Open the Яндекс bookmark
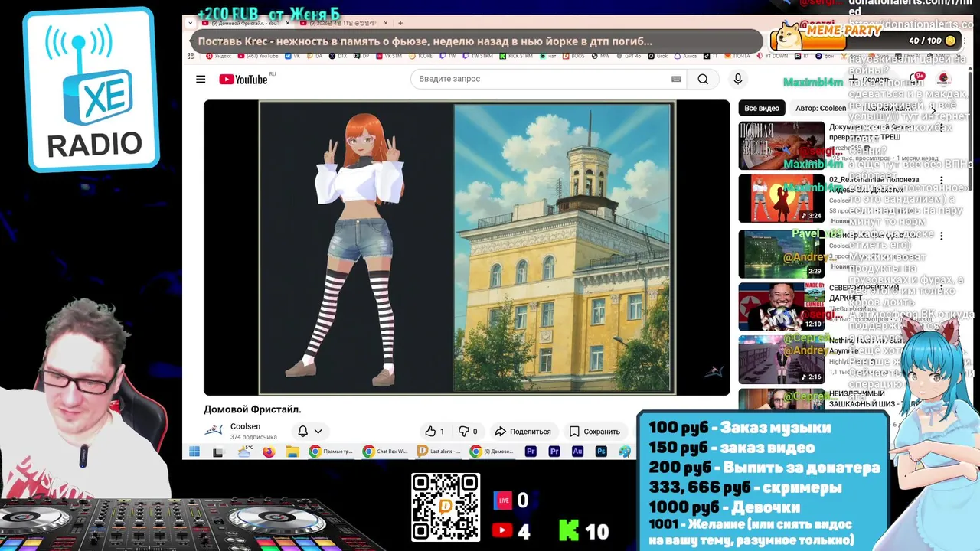The height and width of the screenshot is (551, 980). (x=218, y=56)
